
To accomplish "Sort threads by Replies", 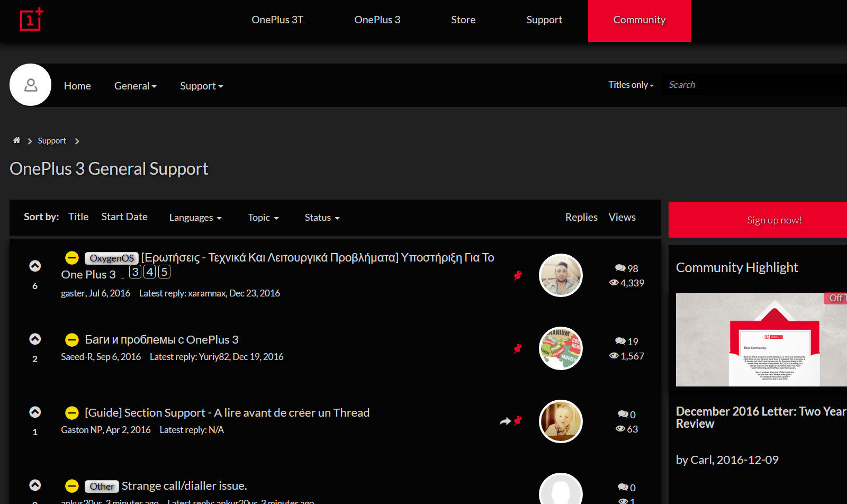I will (x=581, y=217).
